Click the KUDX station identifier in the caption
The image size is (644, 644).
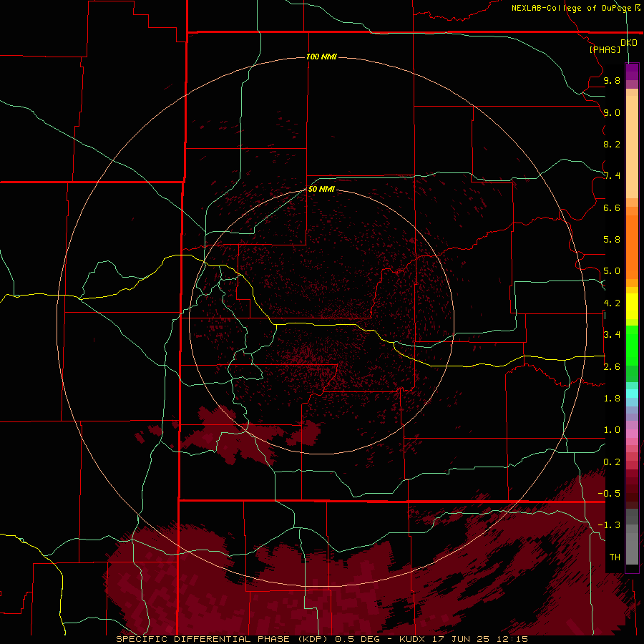coord(413,639)
